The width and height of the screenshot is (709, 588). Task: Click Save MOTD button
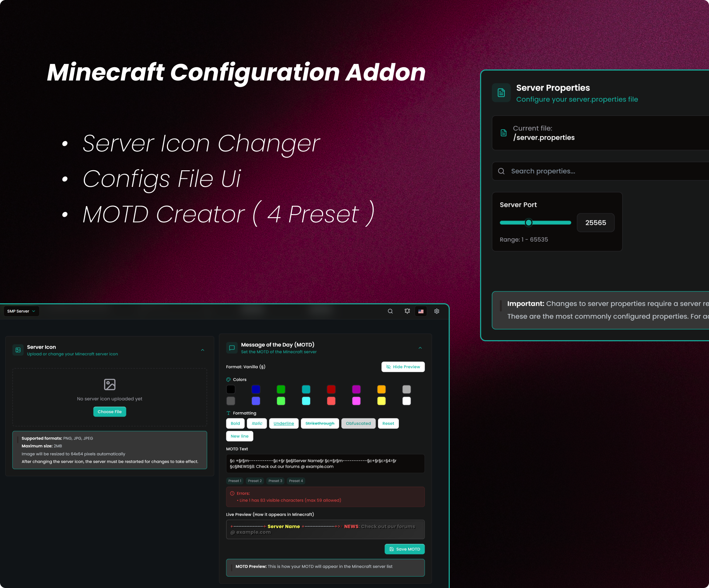404,549
